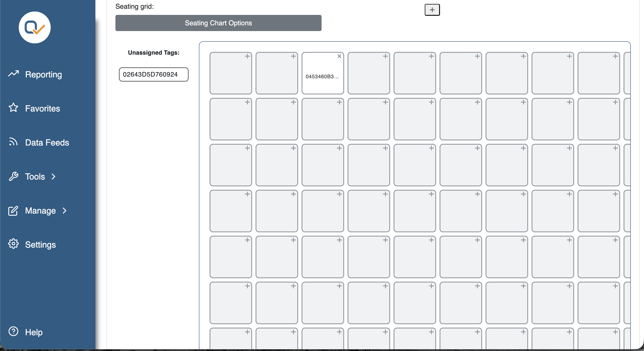
Task: Go to Data Feeds
Action: pyautogui.click(x=47, y=142)
